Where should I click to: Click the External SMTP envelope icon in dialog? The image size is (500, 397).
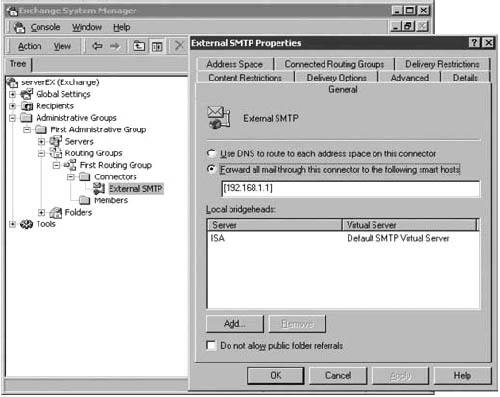pyautogui.click(x=219, y=118)
